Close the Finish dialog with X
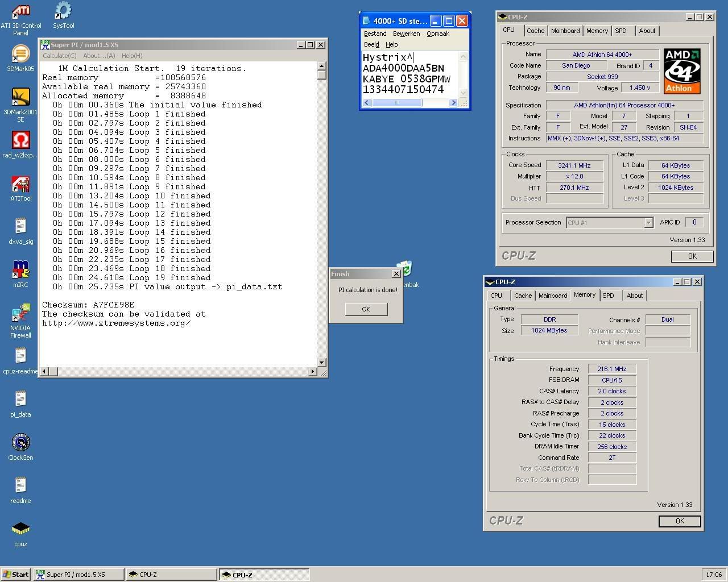Screen dimensions: 728x582 point(396,274)
